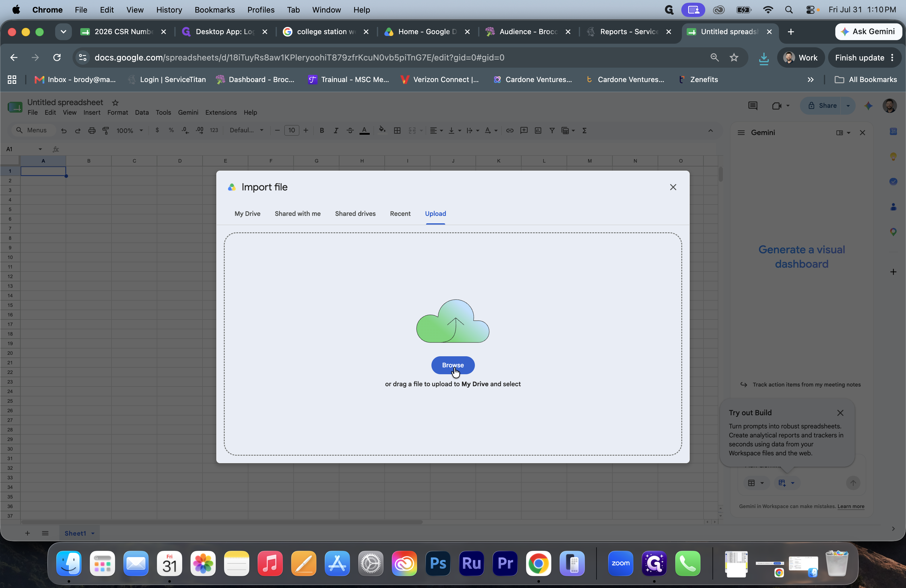Open the Insert menu in Sheets

point(92,113)
